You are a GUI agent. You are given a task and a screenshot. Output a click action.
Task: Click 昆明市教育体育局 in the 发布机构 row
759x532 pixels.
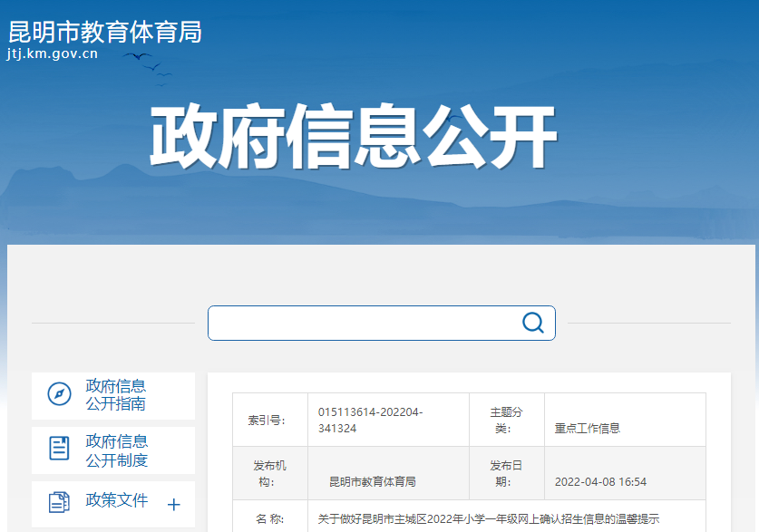(x=372, y=482)
